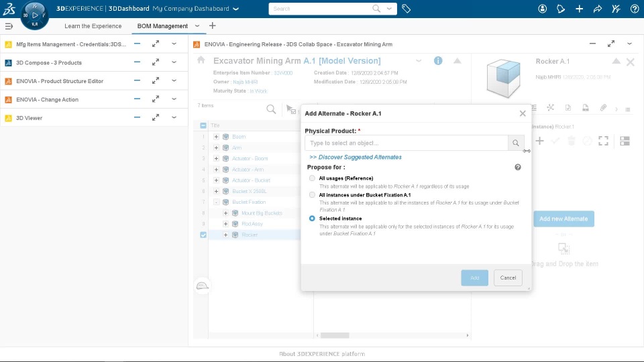644x362 pixels.
Task: Click the share arrow icon in top bar
Action: [x=598, y=9]
